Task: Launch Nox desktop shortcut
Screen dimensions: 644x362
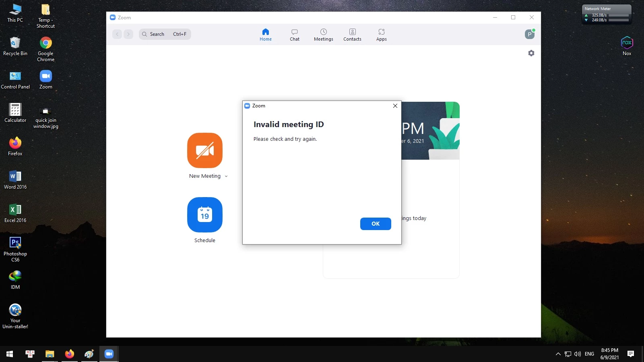Action: coord(627,46)
